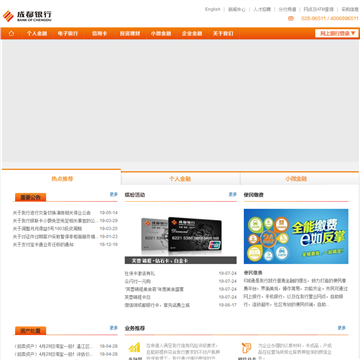
Task: Open the 信用卡 navigation menu
Action: click(99, 33)
